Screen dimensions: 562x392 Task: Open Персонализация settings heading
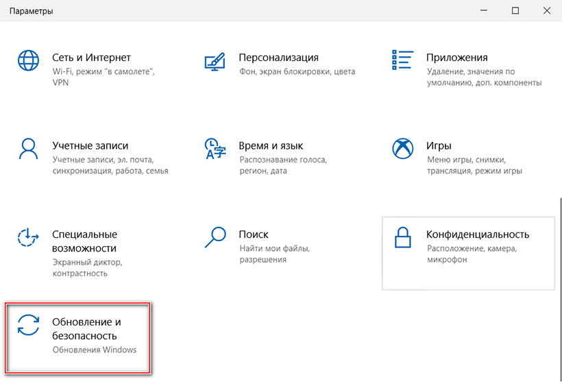click(278, 58)
